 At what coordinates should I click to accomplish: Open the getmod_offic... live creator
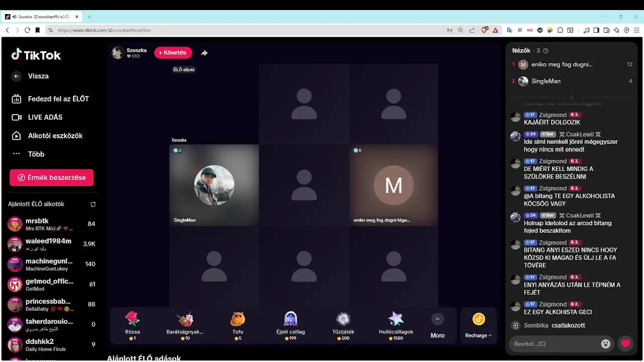coord(52,285)
